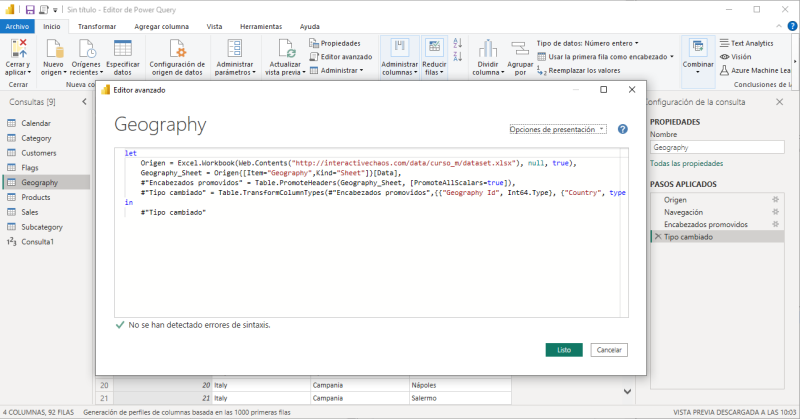The height and width of the screenshot is (419, 800).
Task: Switch to Vista ribbon tab
Action: 214,27
